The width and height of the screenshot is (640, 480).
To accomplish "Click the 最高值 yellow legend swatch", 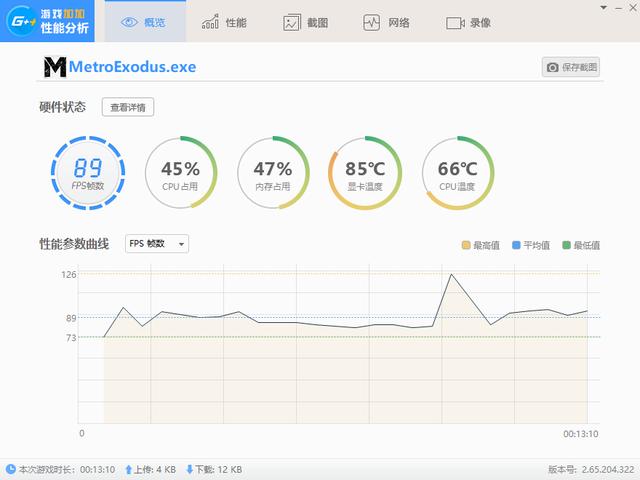I will coord(466,245).
